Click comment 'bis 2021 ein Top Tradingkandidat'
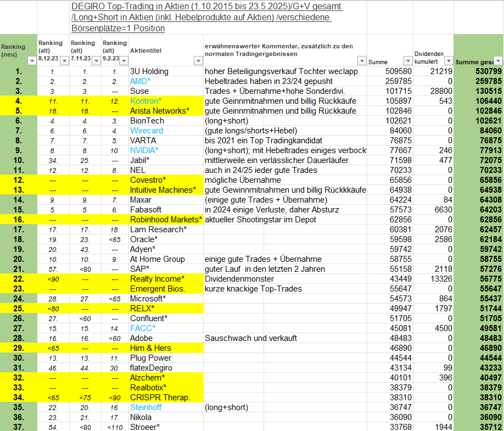The image size is (504, 431). pos(263,141)
